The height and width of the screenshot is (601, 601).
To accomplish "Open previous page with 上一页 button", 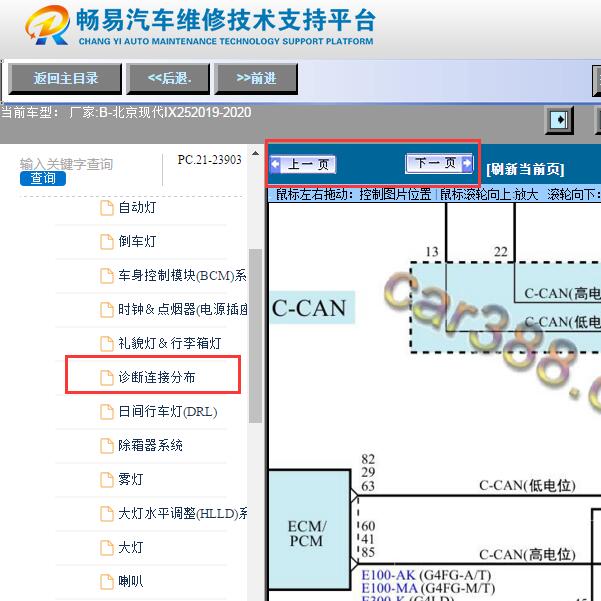I will 303,164.
